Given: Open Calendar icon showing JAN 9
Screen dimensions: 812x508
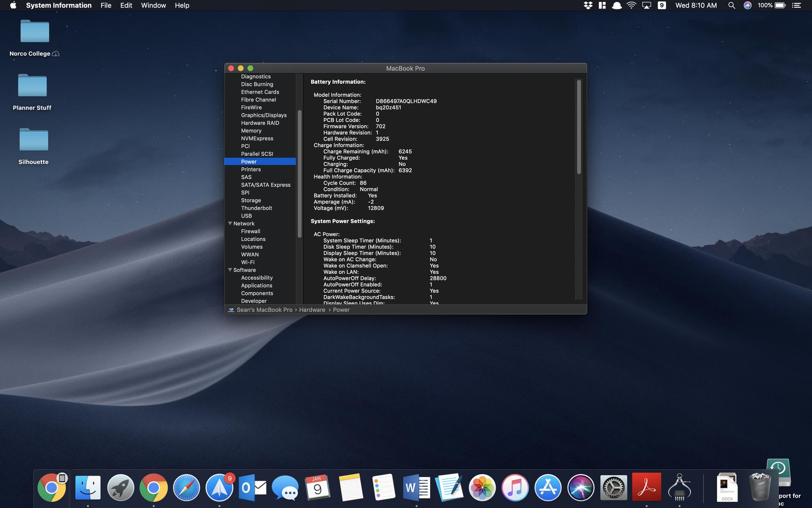Looking at the screenshot, I should click(318, 488).
